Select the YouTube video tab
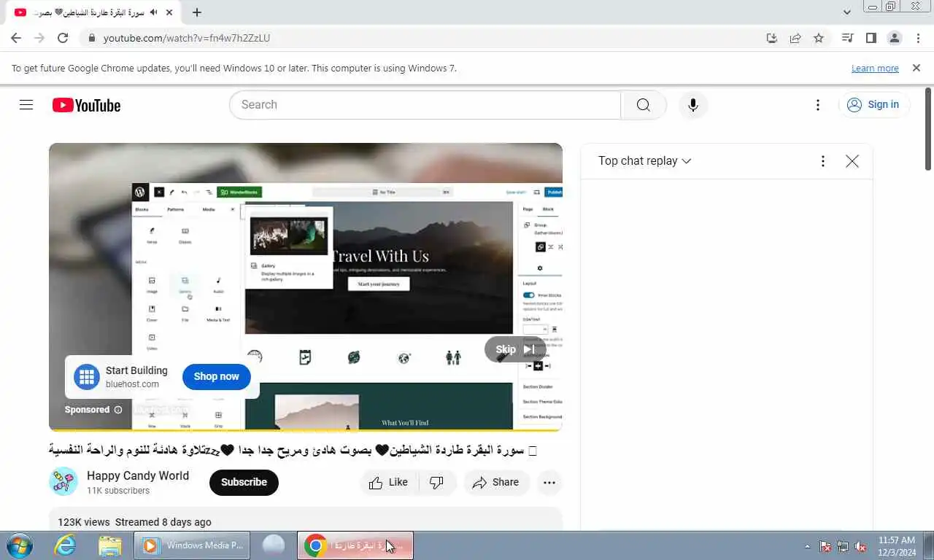Image resolution: width=934 pixels, height=560 pixels. tap(93, 12)
